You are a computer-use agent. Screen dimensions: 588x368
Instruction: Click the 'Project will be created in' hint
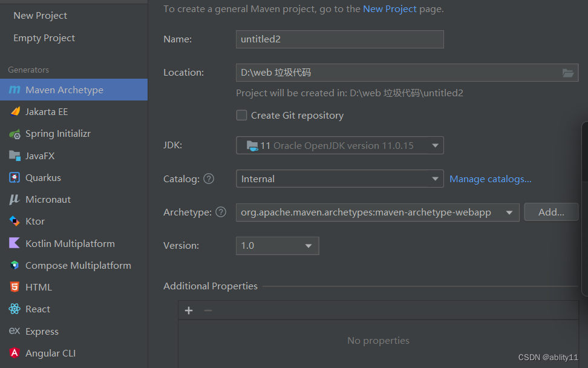point(350,93)
